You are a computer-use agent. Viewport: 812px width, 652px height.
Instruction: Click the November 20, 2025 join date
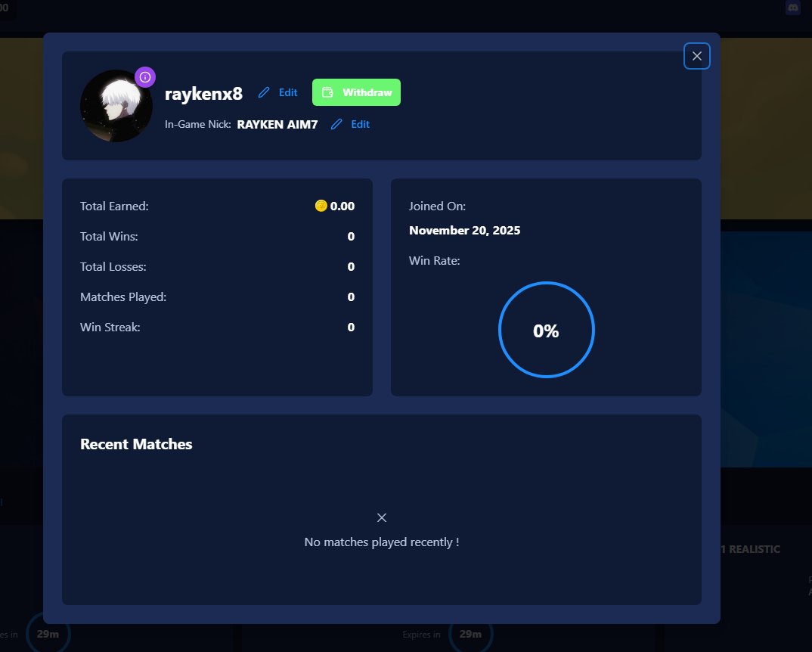[464, 230]
